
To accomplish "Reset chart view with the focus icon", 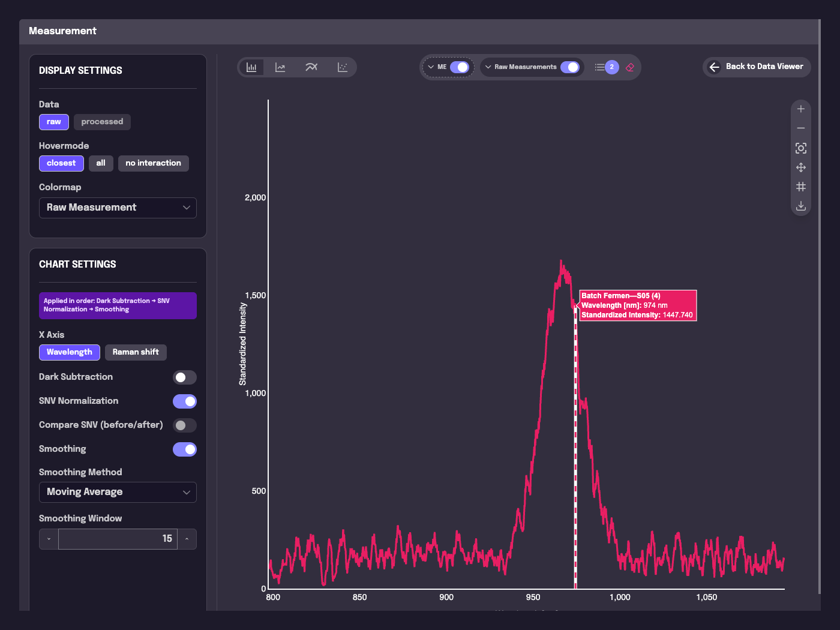I will point(801,148).
